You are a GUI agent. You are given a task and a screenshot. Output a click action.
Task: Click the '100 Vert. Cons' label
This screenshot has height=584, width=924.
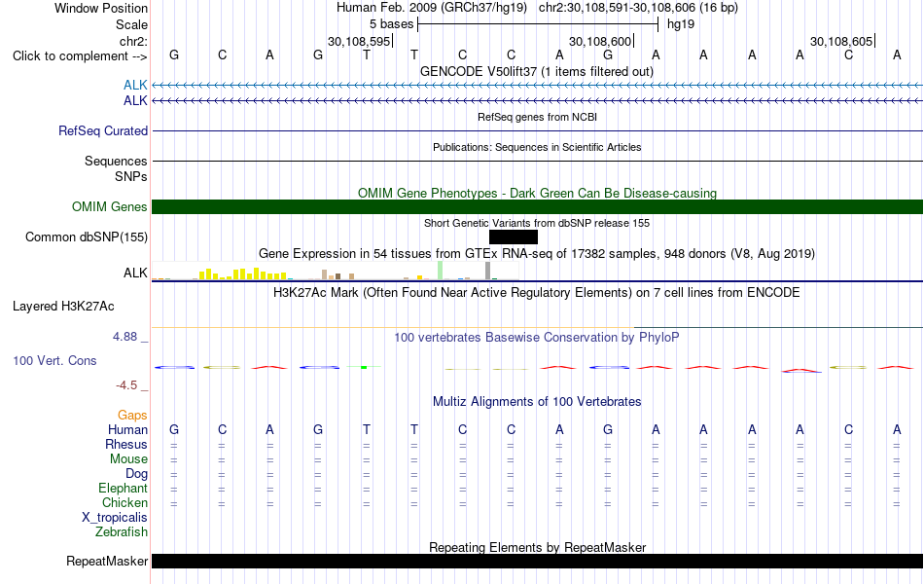tap(54, 360)
